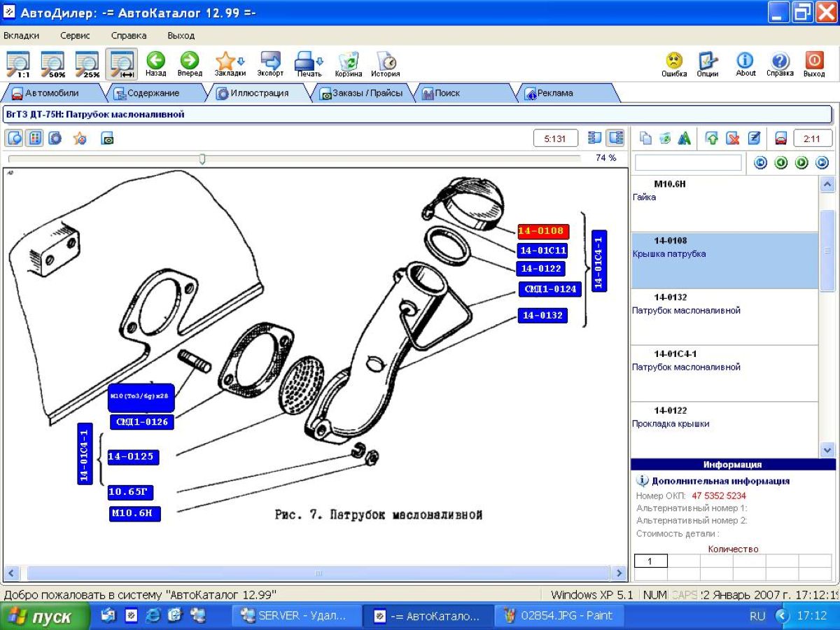Open the История (History) icon

pyautogui.click(x=386, y=63)
